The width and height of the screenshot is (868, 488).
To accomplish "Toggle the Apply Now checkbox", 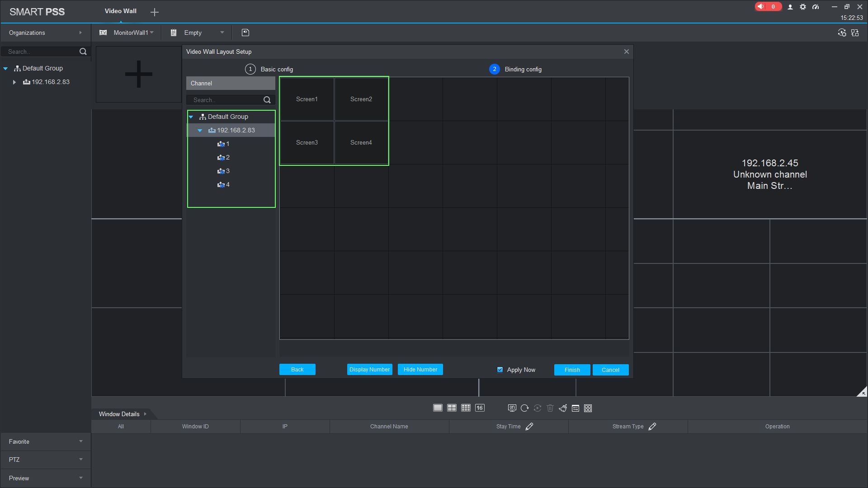I will (500, 370).
